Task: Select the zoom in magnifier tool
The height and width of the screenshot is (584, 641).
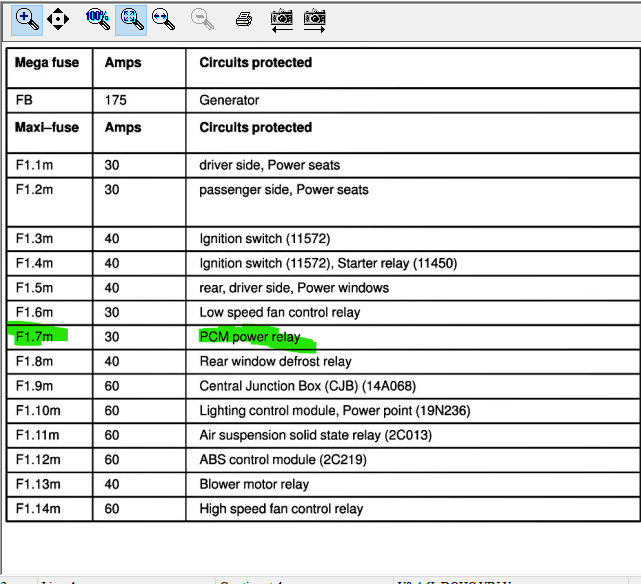Action: click(27, 20)
